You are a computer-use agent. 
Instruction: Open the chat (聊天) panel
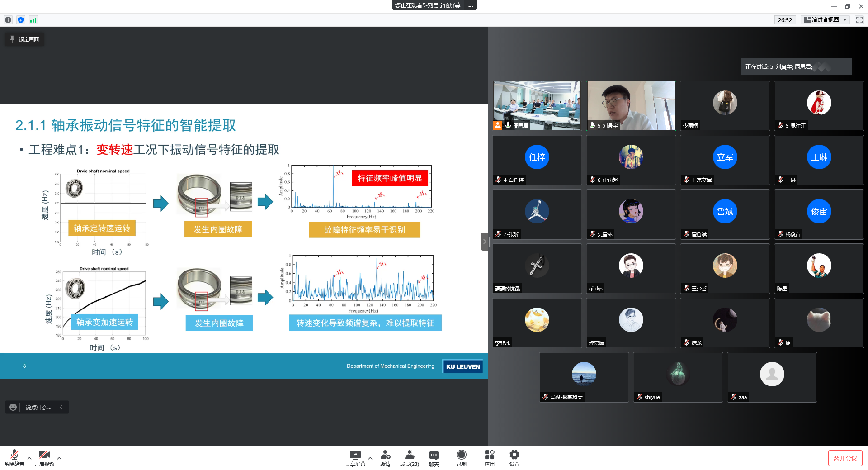[434, 455]
